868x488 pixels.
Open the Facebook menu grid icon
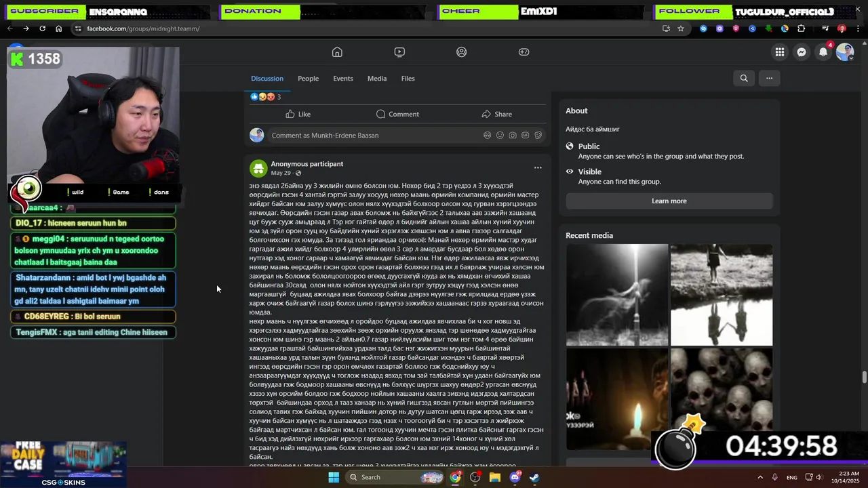click(780, 52)
